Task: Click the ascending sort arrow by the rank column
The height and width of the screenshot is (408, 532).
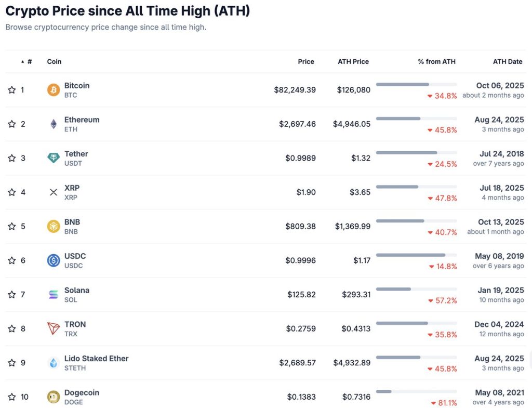Action: coord(22,61)
